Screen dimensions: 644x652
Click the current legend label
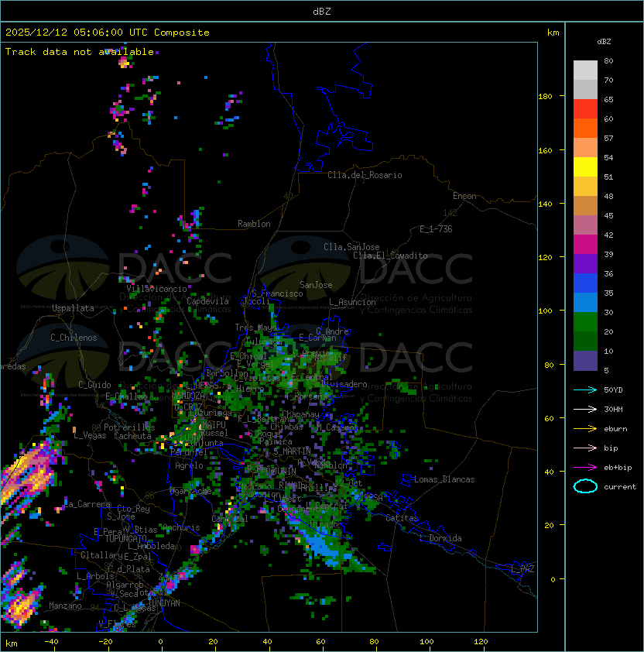click(620, 487)
